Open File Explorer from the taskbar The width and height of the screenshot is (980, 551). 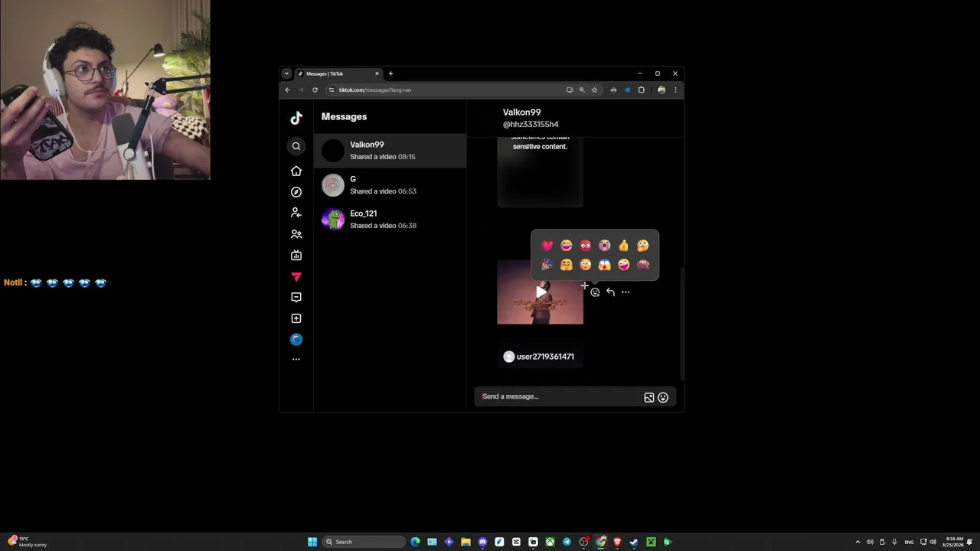pyautogui.click(x=465, y=542)
